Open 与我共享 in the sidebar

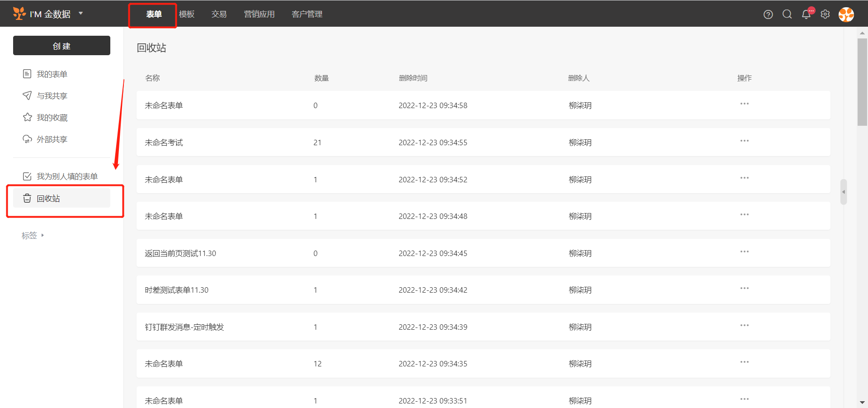[x=52, y=96]
